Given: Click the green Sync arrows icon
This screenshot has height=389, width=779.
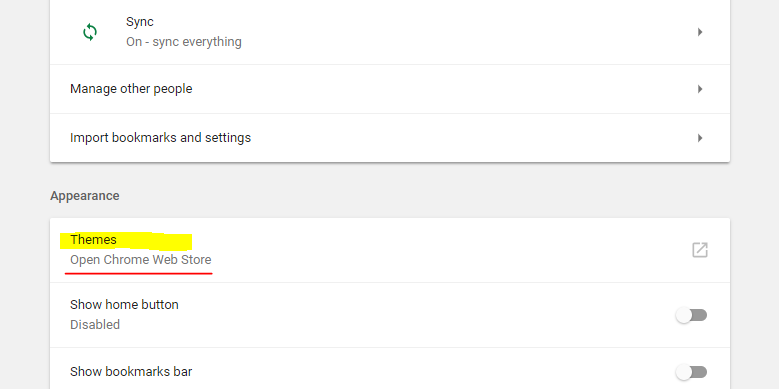Looking at the screenshot, I should [x=90, y=32].
